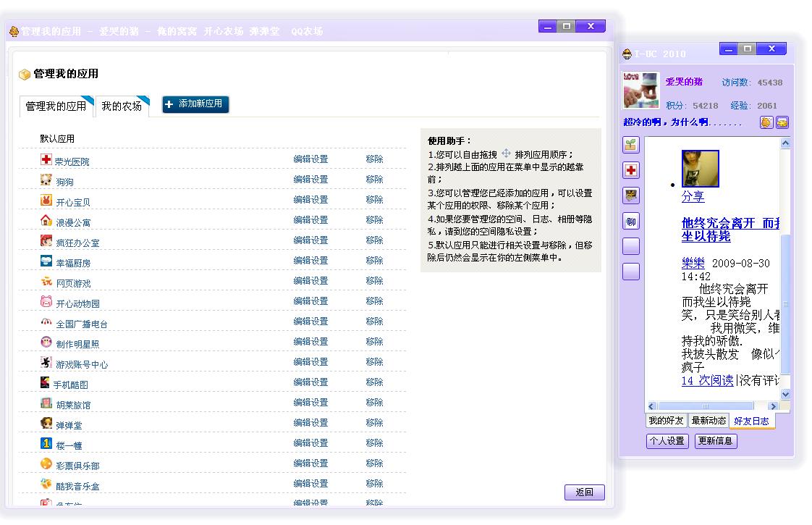Open the 分享 link under the avatar
This screenshot has width=812, height=525.
tap(693, 197)
